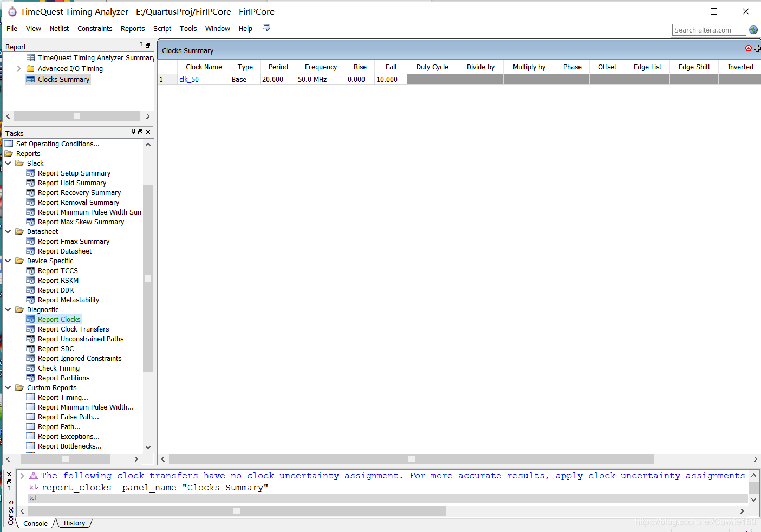
Task: Run Report Datasheet task
Action: pos(64,251)
